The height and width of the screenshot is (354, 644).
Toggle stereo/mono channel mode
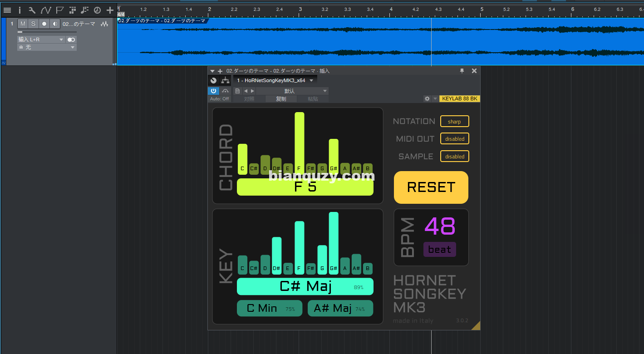point(71,39)
